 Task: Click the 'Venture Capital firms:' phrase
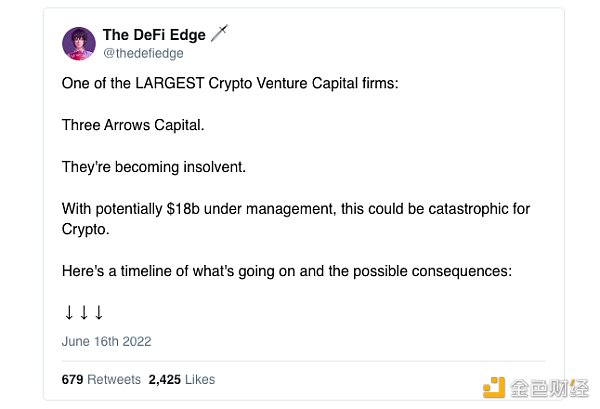tap(328, 83)
